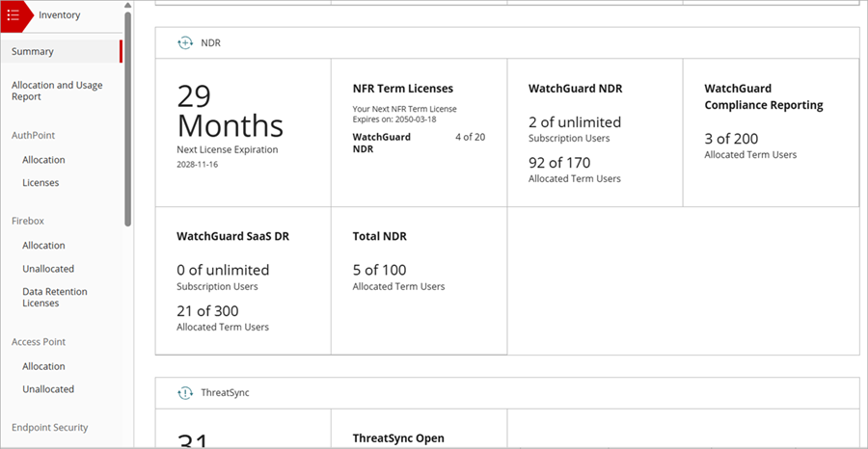
Task: Open Data Retention Licenses
Action: coord(55,297)
